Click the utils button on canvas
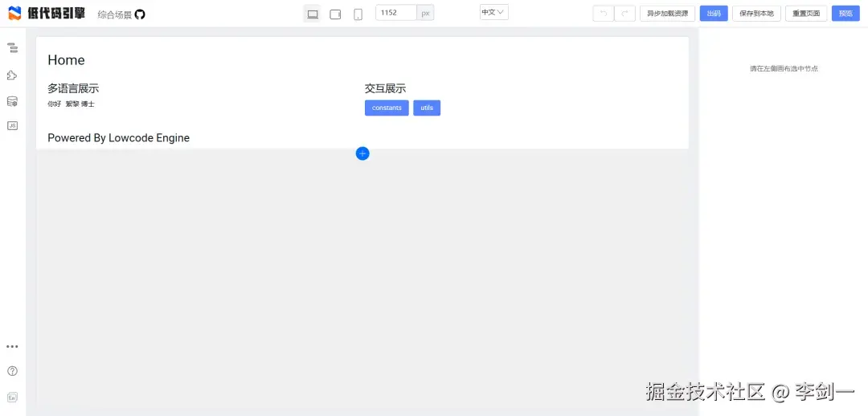Image resolution: width=868 pixels, height=416 pixels. (x=427, y=108)
